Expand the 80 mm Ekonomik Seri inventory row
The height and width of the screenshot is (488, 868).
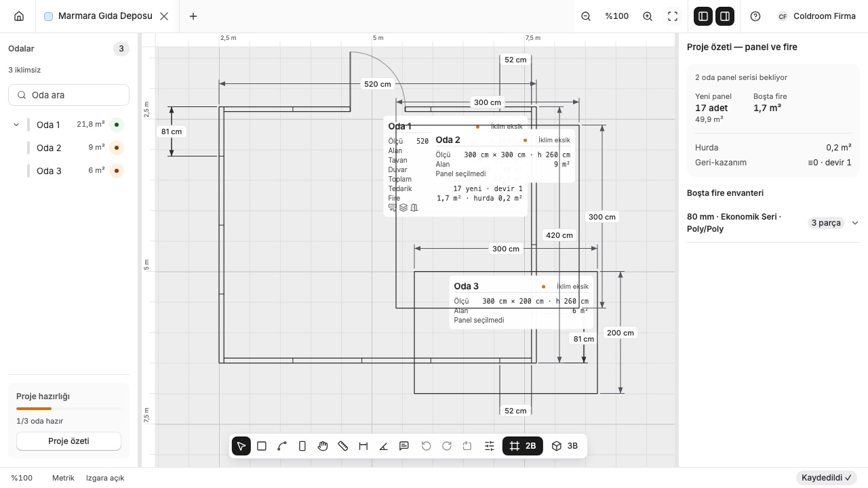tap(773, 223)
